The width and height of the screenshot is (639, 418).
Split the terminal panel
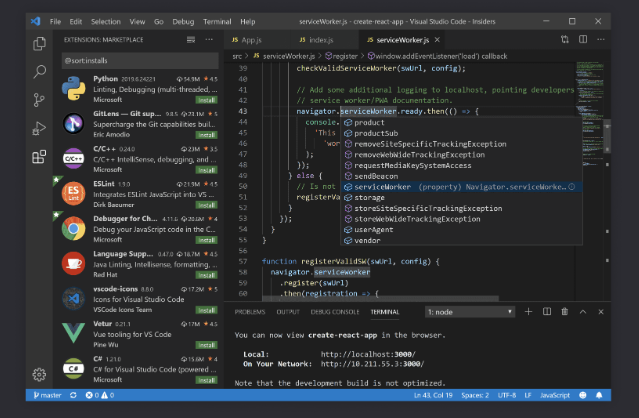pos(547,312)
